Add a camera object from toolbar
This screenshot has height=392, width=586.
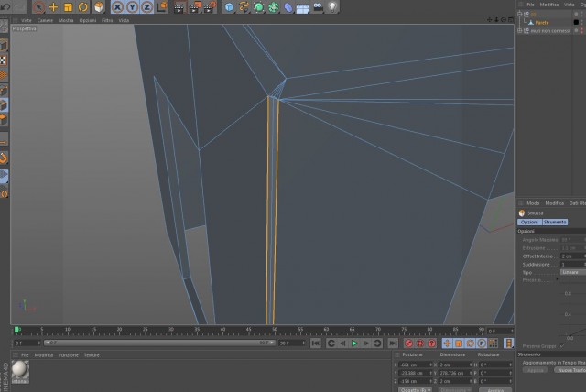tap(318, 6)
